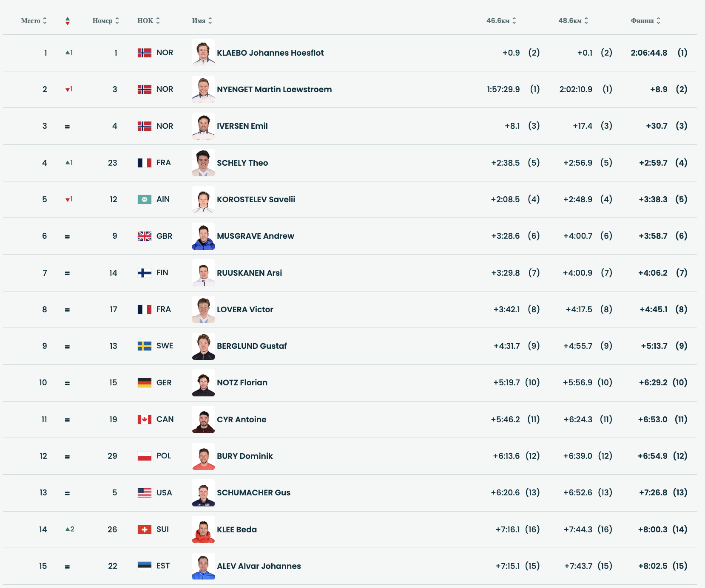The height and width of the screenshot is (588, 705).
Task: Sort by Финиш time column
Action: (645, 21)
